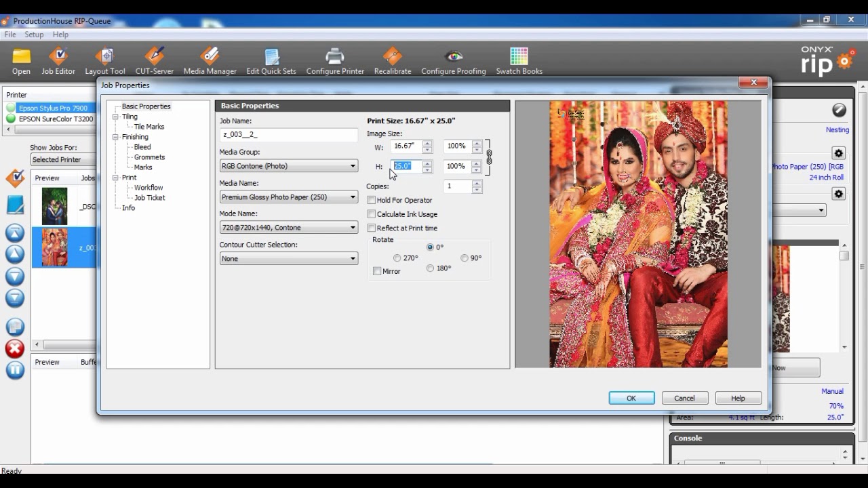Image resolution: width=868 pixels, height=488 pixels.
Task: Select the couple-in-garden job thumbnail
Action: [x=54, y=207]
